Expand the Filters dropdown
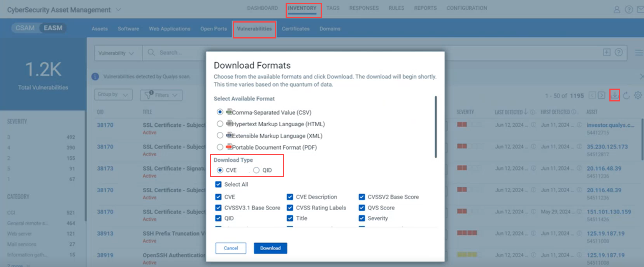This screenshot has width=644, height=267. (x=161, y=95)
